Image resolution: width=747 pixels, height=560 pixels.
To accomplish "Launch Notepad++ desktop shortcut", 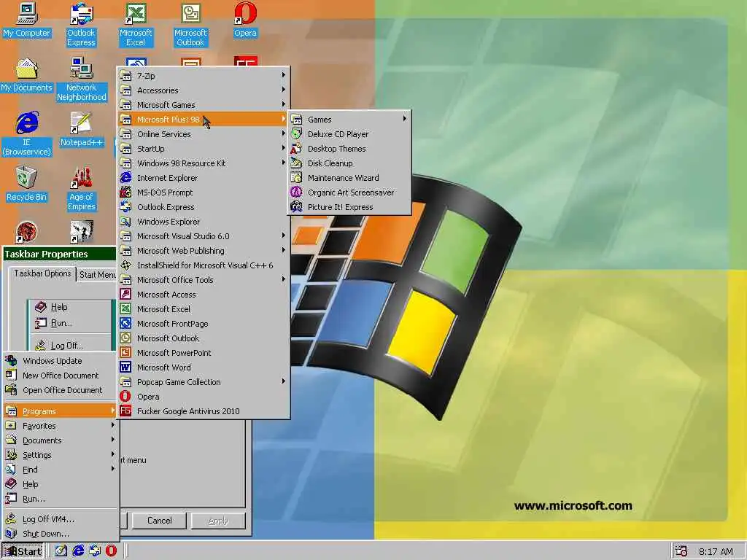I will pyautogui.click(x=82, y=130).
